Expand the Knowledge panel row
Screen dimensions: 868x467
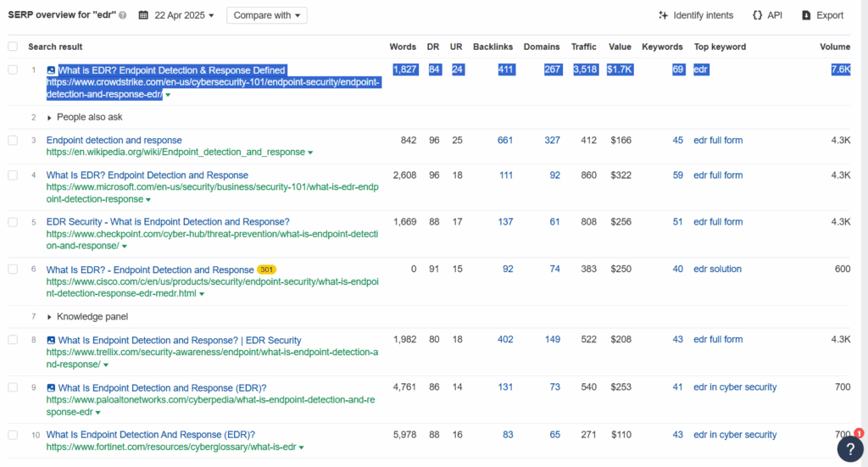49,317
